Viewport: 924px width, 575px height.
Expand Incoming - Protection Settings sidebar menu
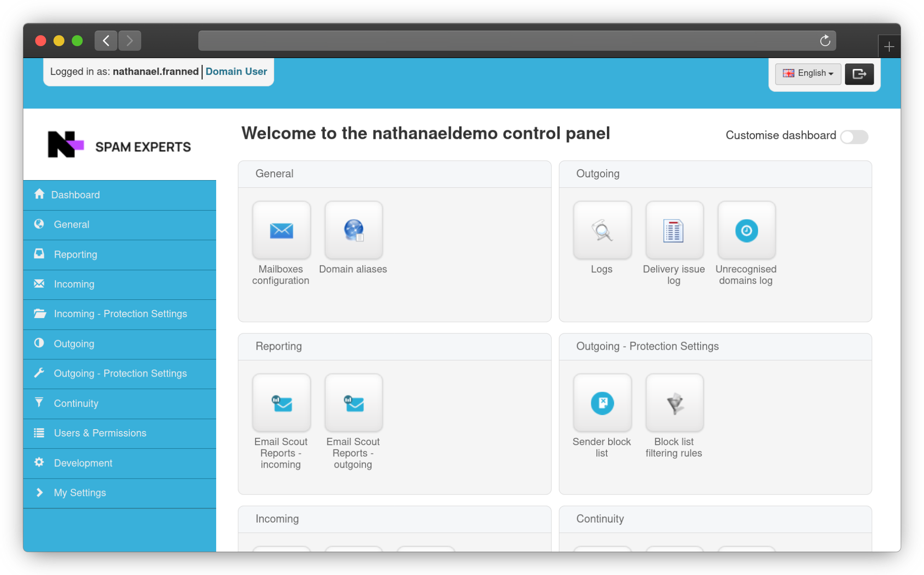pos(120,314)
